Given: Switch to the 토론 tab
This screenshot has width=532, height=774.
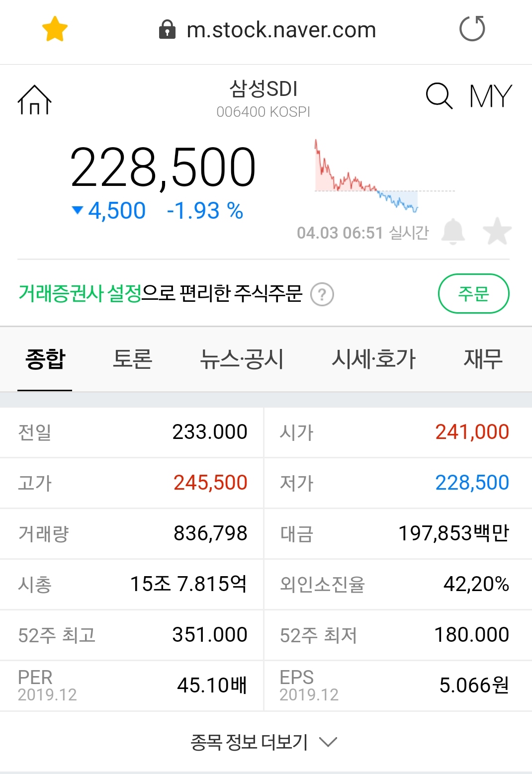Looking at the screenshot, I should (132, 359).
